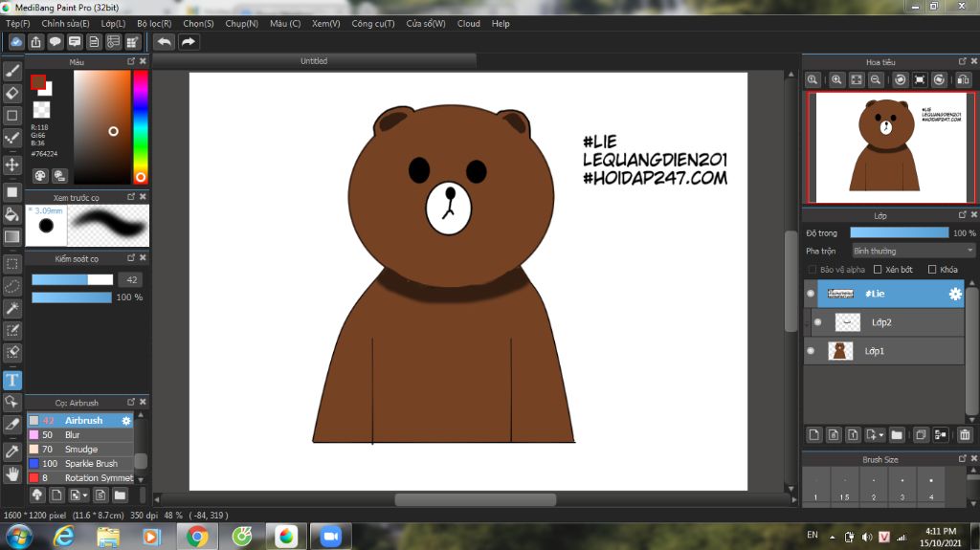Enable Xén bớt clipping checkbox
The image size is (980, 550).
(878, 270)
